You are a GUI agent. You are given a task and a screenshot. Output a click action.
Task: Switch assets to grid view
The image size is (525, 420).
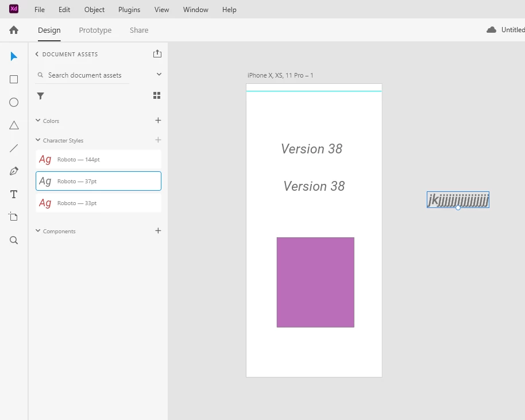157,96
